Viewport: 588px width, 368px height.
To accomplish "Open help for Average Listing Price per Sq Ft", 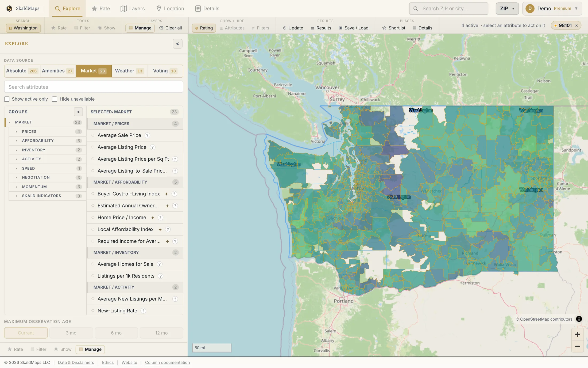I will pos(175,159).
